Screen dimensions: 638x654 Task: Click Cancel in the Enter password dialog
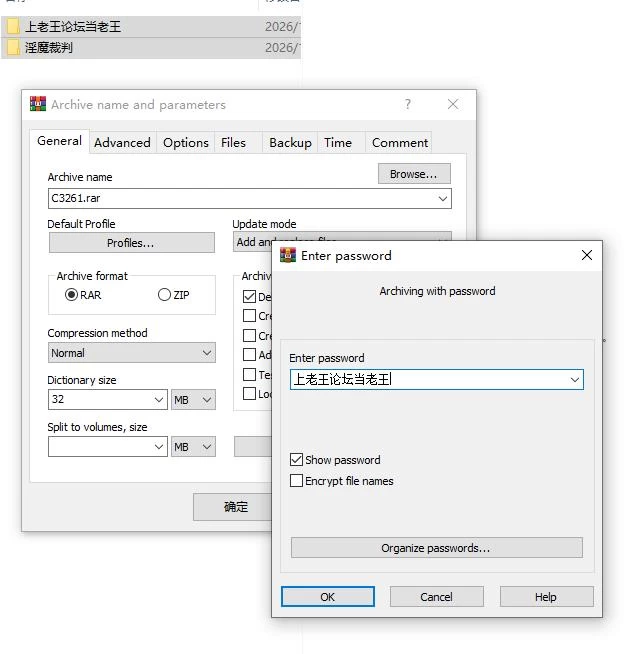tap(436, 597)
